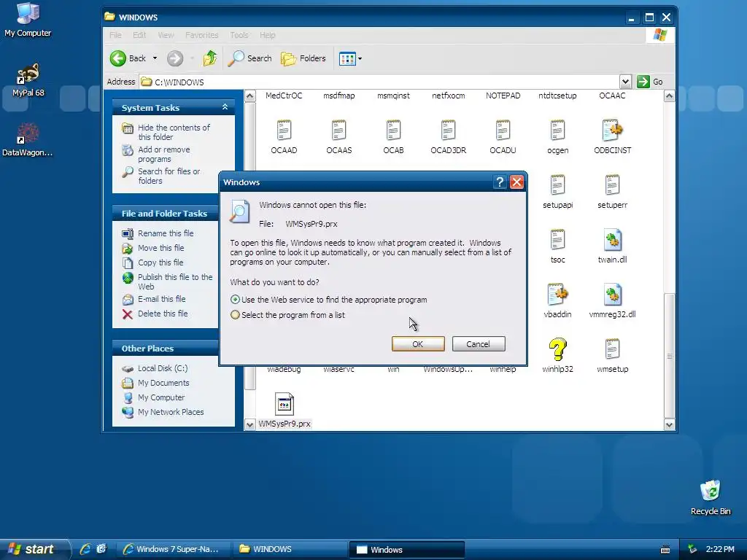Viewport: 747px width, 560px height.
Task: Click OK in the Windows dialog
Action: [418, 344]
